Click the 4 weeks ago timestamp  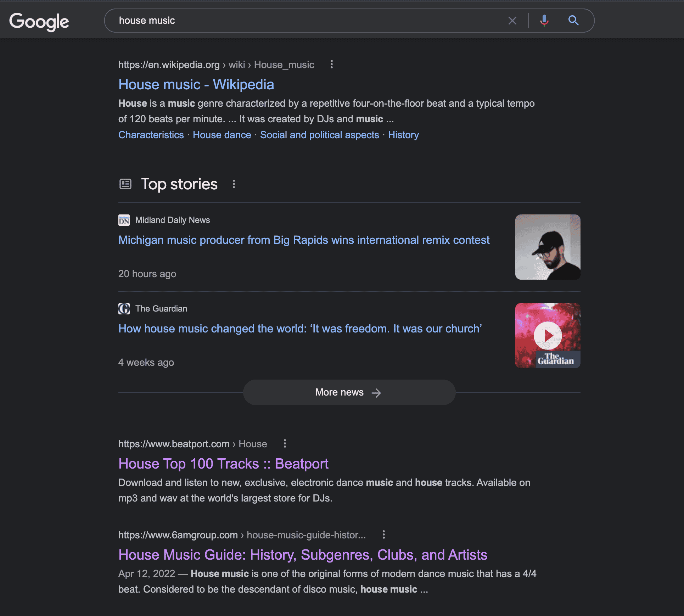(x=146, y=362)
